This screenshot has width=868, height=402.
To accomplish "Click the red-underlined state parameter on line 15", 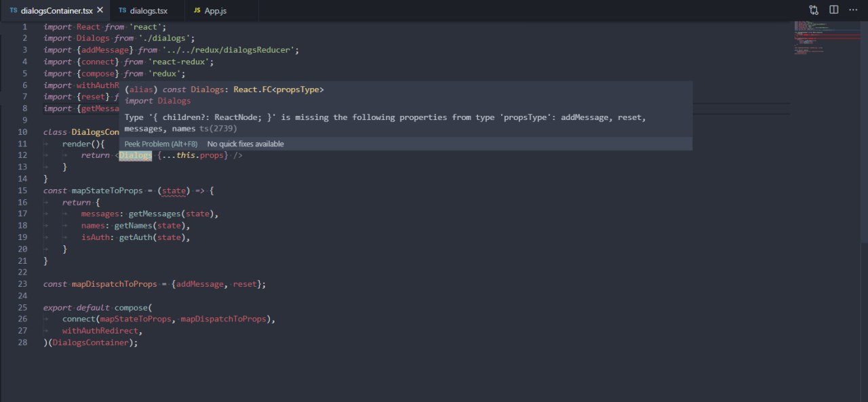I will 173,190.
